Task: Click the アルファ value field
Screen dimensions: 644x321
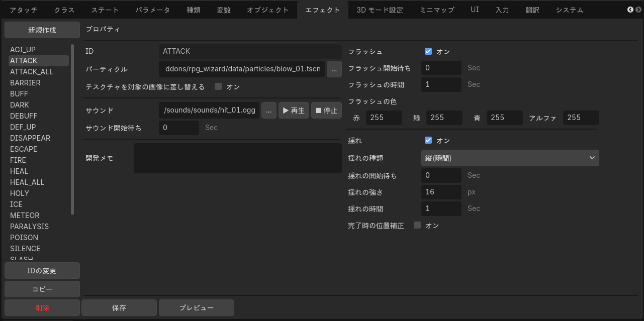Action: 581,118
